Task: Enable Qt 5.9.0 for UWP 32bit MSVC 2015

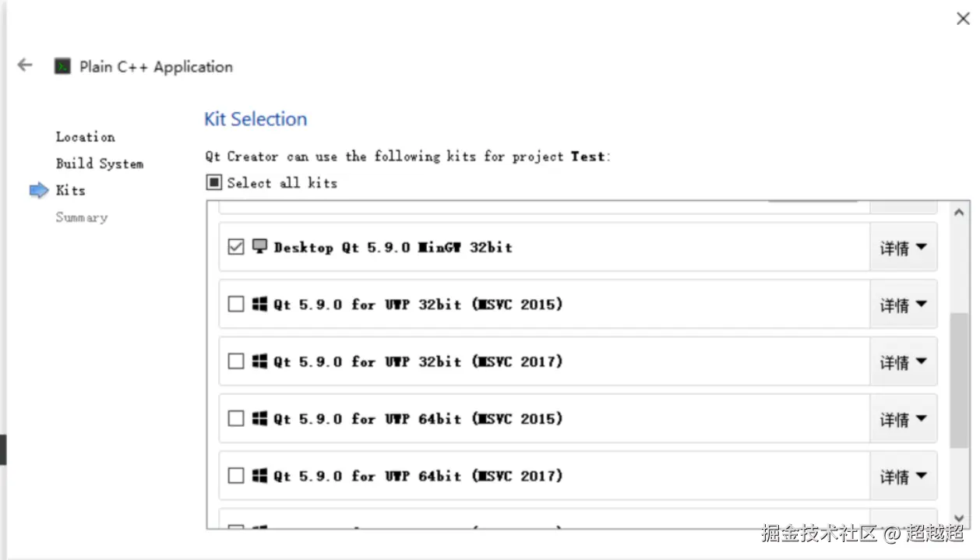Action: (235, 305)
